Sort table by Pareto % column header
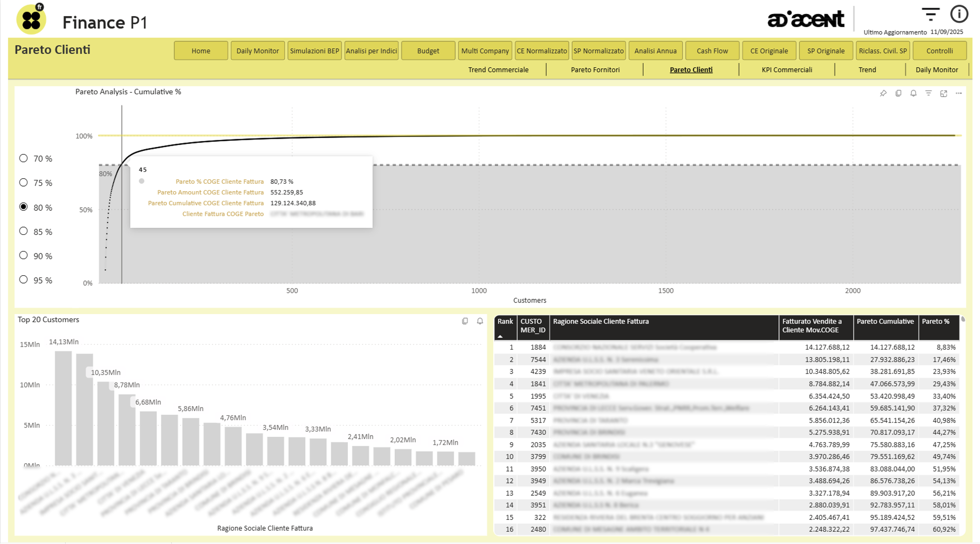The height and width of the screenshot is (544, 980). [935, 321]
